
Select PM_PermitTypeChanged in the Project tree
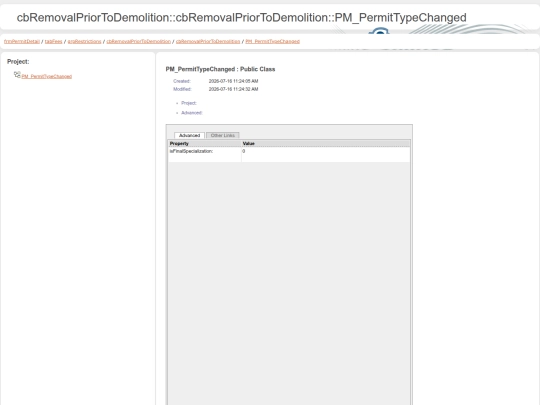coord(46,76)
